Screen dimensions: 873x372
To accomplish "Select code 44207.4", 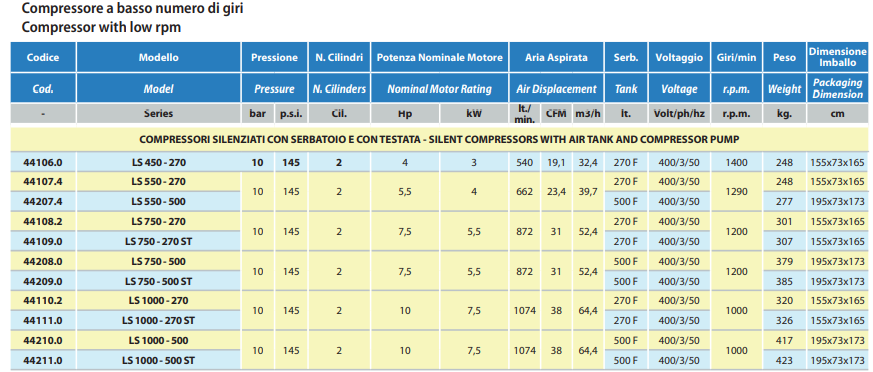I will click(x=43, y=202).
